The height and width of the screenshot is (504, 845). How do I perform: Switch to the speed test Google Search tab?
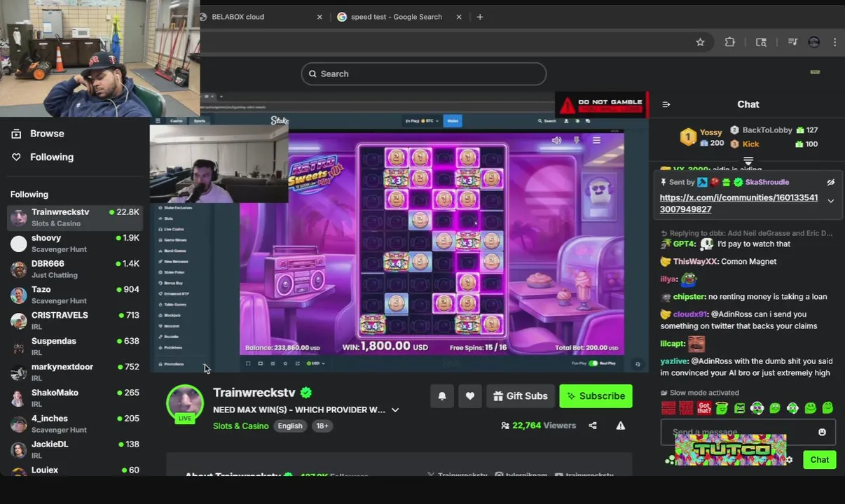pos(396,17)
